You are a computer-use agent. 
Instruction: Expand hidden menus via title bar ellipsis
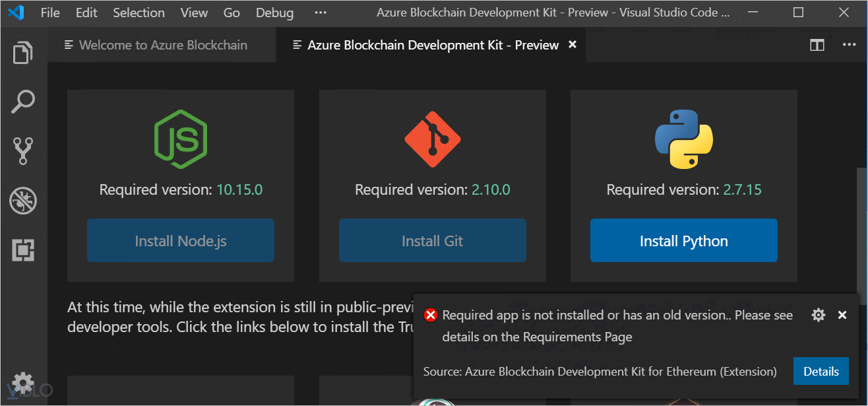tap(321, 13)
